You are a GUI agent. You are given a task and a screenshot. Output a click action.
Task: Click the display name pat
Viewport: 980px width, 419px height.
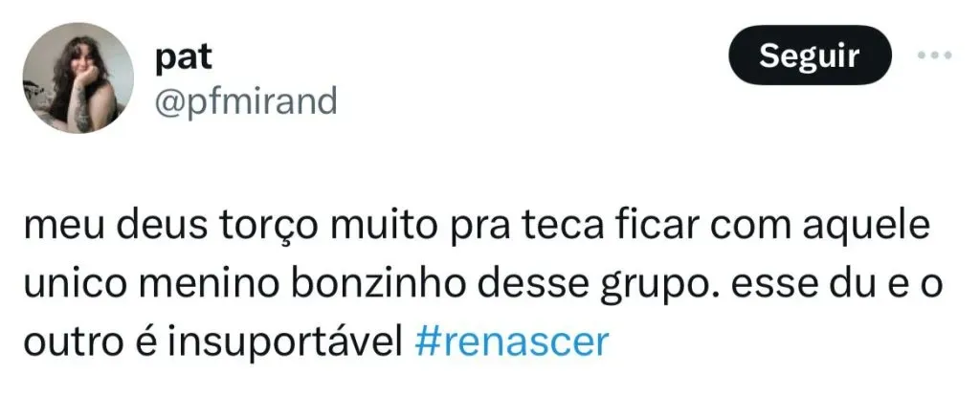183,57
